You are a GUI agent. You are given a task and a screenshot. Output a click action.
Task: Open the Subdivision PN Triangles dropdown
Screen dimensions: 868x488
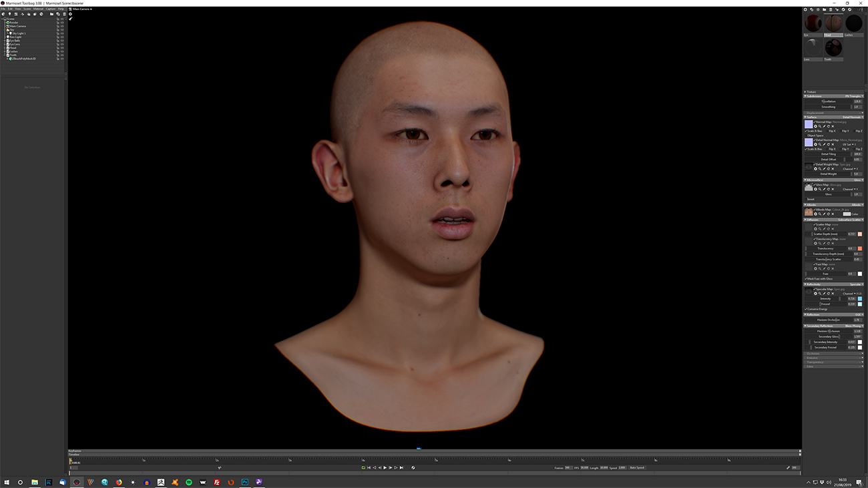click(x=854, y=96)
